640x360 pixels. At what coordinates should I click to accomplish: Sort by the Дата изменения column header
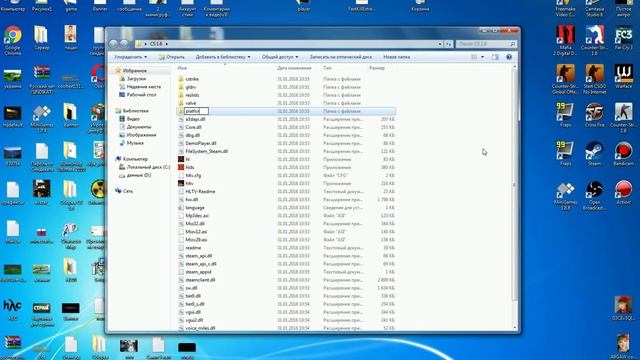pyautogui.click(x=294, y=68)
